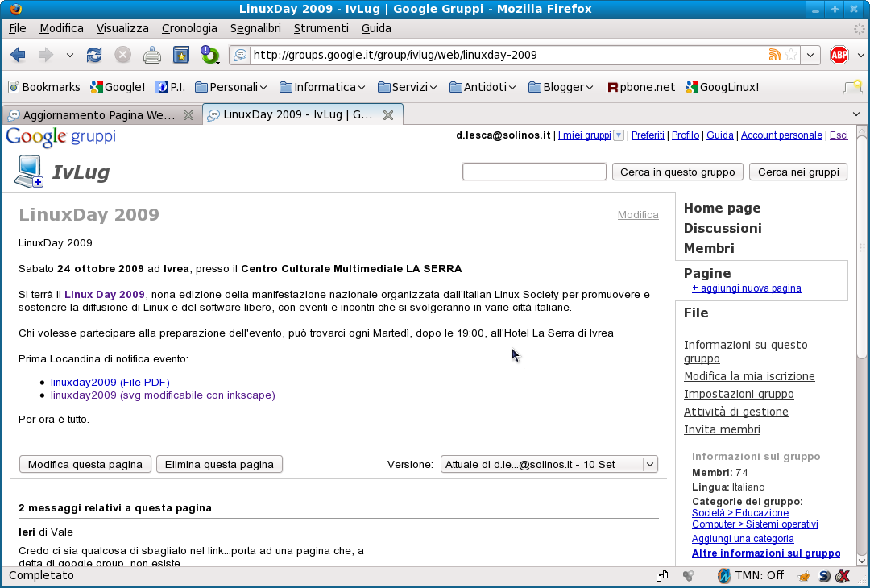Focus the group search text field

tap(534, 172)
